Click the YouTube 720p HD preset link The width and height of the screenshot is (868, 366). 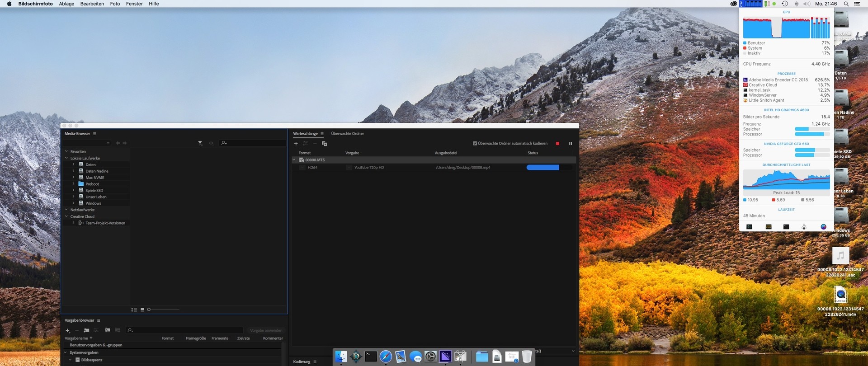point(369,168)
